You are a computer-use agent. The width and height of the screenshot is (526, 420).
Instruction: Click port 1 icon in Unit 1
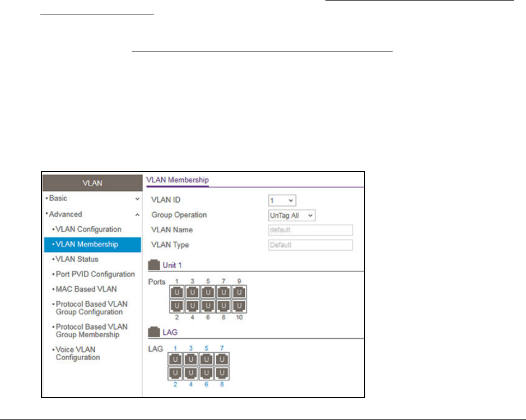pyautogui.click(x=177, y=292)
